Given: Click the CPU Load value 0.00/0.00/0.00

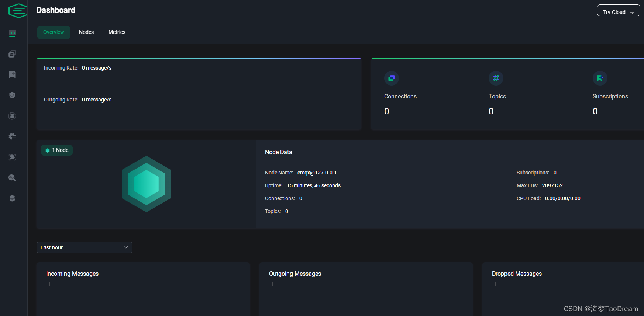Looking at the screenshot, I should (563, 198).
